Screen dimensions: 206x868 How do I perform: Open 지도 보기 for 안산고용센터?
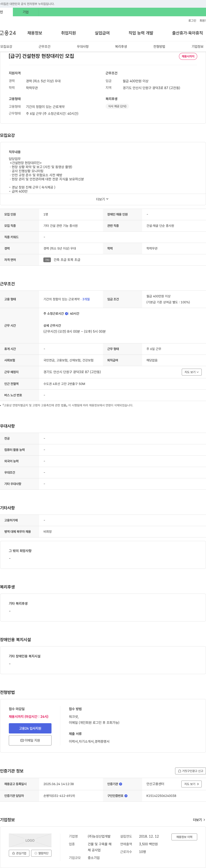click(x=192, y=784)
